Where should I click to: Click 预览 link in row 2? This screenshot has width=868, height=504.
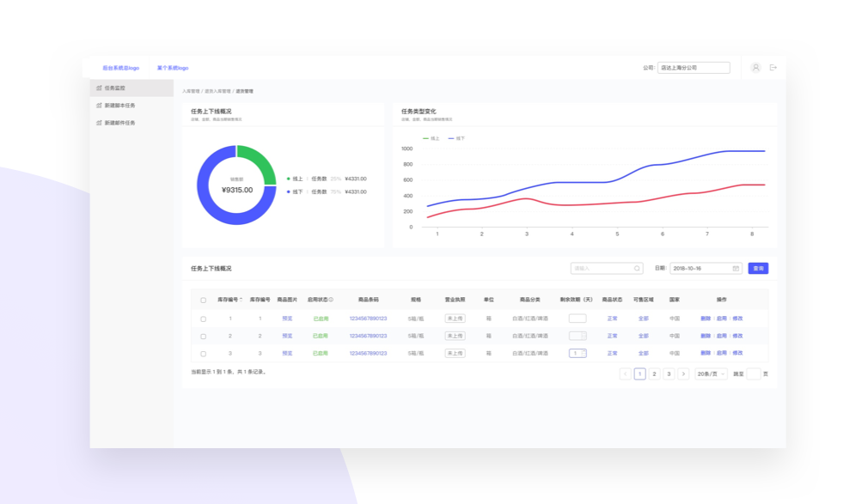coord(287,336)
